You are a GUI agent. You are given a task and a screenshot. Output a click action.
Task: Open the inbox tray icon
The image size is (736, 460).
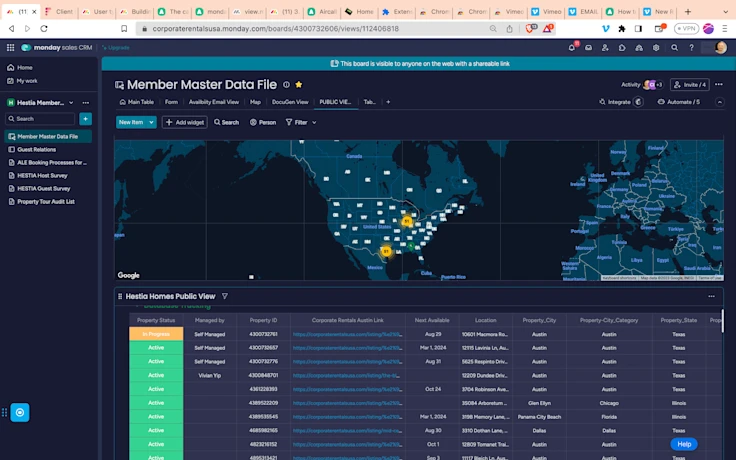588,47
